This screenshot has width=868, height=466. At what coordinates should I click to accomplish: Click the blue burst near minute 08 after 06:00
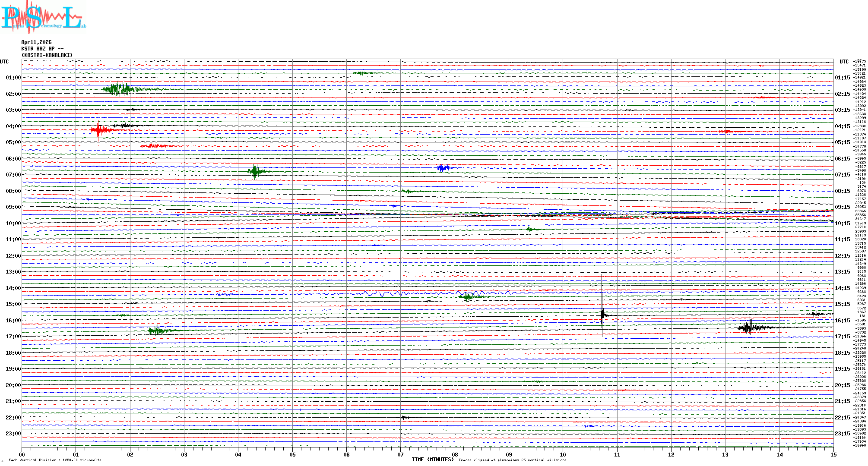(443, 168)
